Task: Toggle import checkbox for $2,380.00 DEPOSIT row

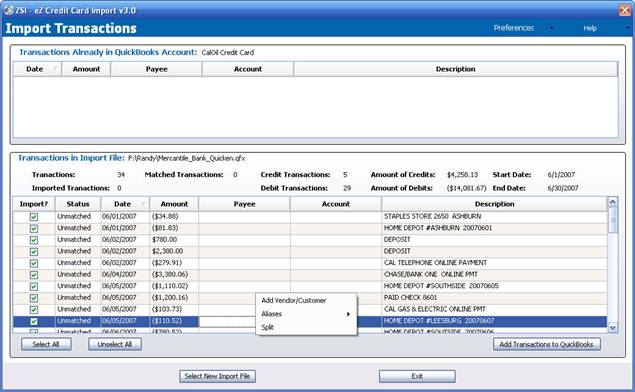Action: pos(34,251)
